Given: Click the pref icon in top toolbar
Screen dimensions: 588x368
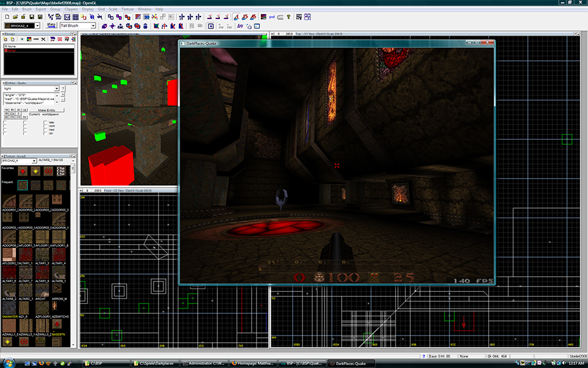Looking at the screenshot, I should pos(271,17).
